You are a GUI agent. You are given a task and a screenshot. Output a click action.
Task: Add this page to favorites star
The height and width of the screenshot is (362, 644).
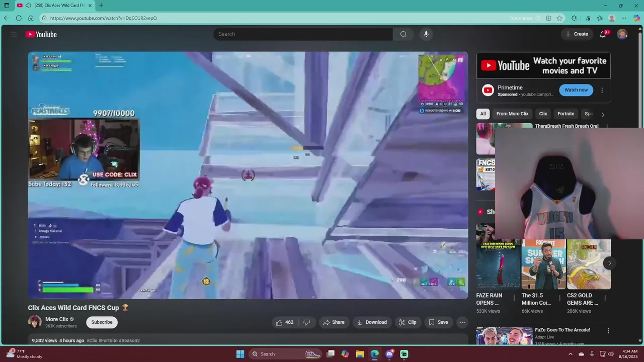click(x=559, y=18)
